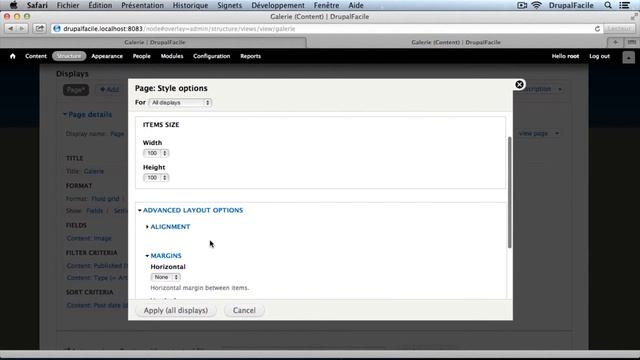Click the Safari forward arrow button
The height and width of the screenshot is (360, 640).
[x=22, y=29]
